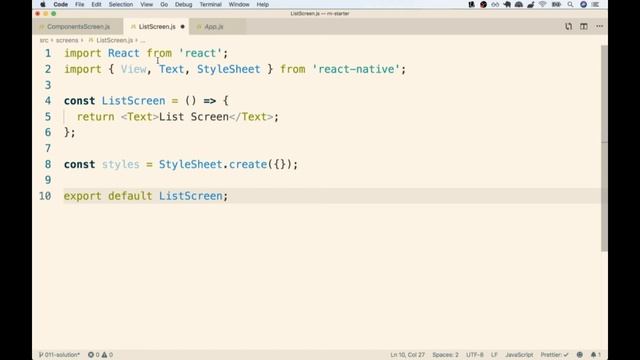Switch to the ComponentsScreen.js tab
Image resolution: width=640 pixels, height=360 pixels.
78,27
